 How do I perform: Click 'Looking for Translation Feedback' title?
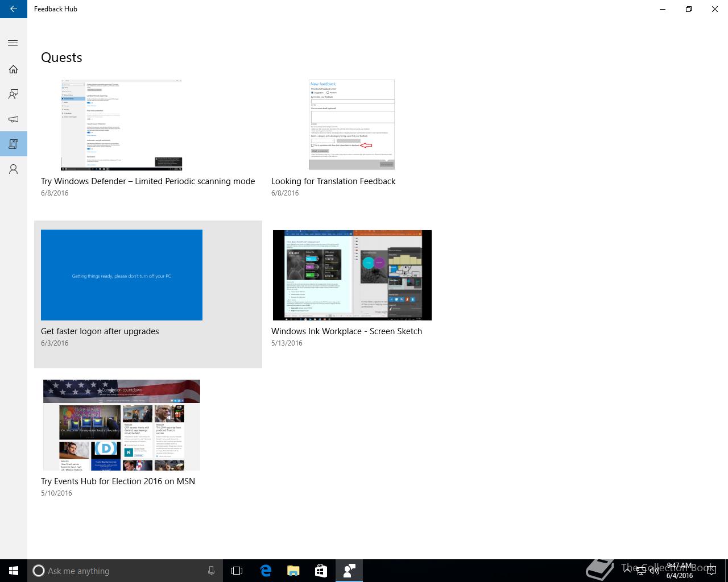[333, 181]
